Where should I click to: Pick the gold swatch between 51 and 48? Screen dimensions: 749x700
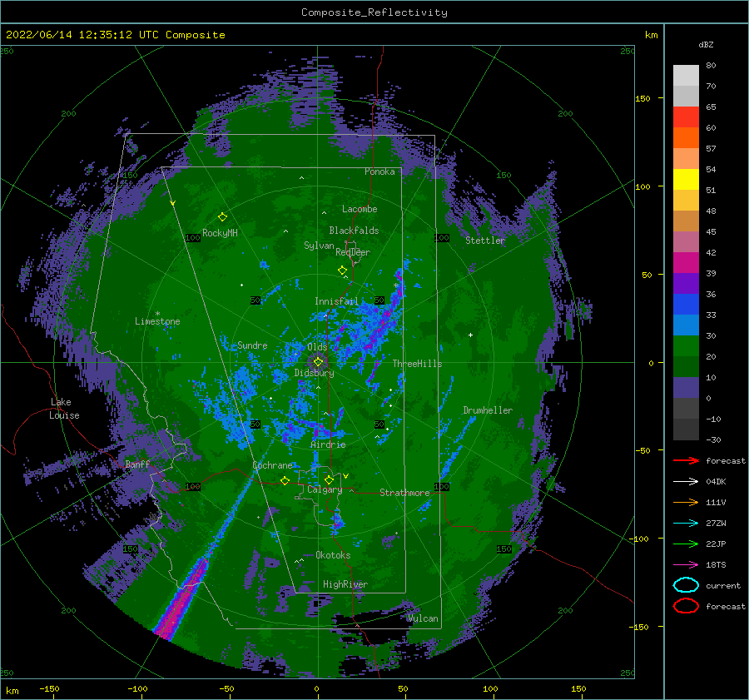point(686,201)
